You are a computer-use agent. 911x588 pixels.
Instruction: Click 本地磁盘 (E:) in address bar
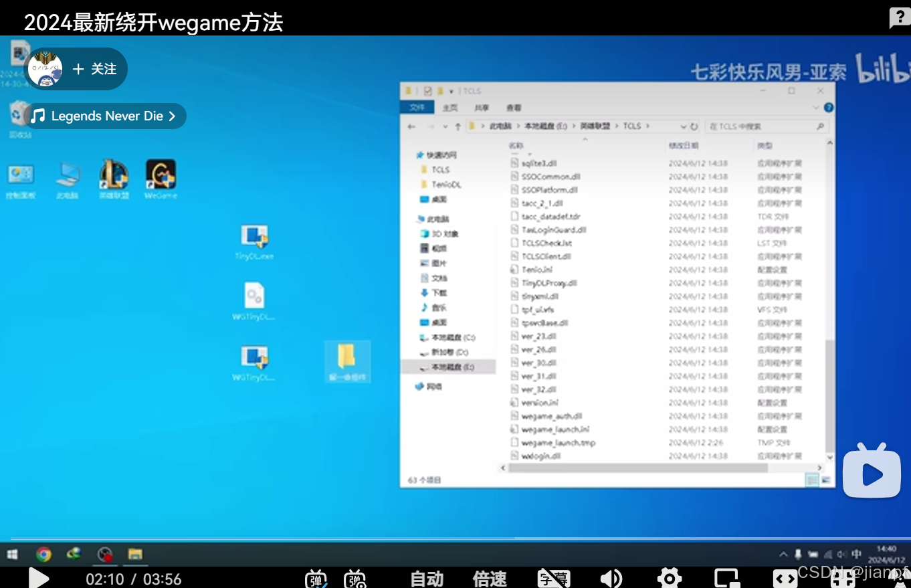click(x=545, y=126)
